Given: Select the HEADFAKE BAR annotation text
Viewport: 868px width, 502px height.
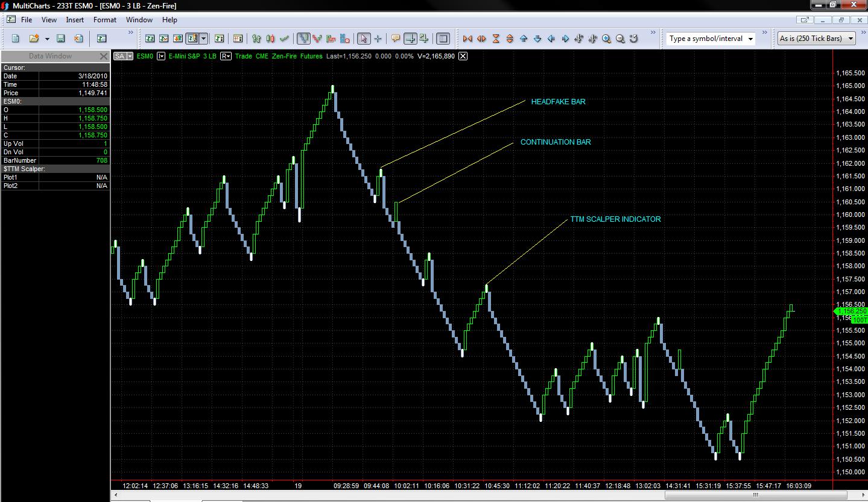Looking at the screenshot, I should (558, 102).
